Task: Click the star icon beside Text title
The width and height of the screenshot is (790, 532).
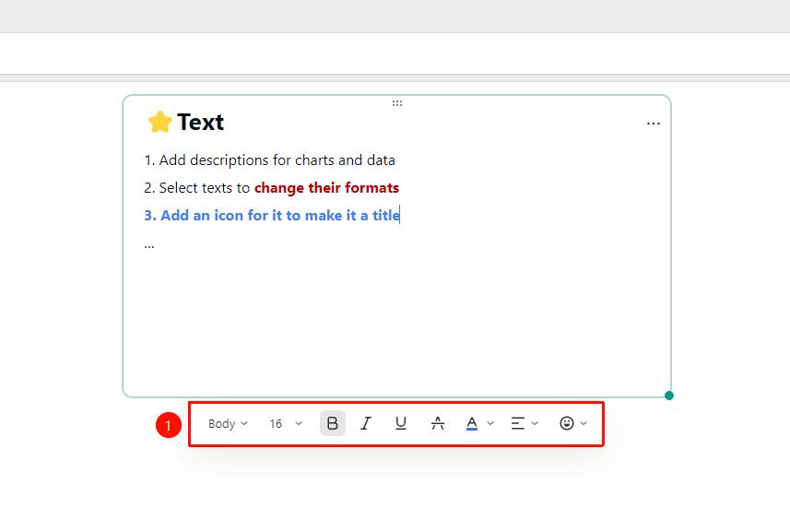Action: click(x=159, y=122)
